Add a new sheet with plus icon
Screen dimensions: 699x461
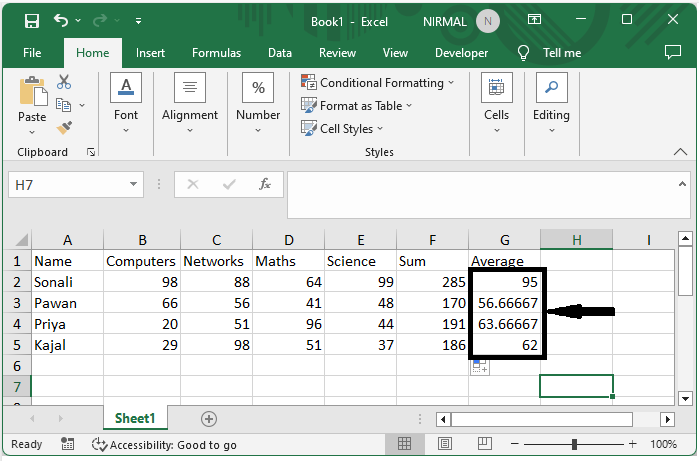coord(209,419)
